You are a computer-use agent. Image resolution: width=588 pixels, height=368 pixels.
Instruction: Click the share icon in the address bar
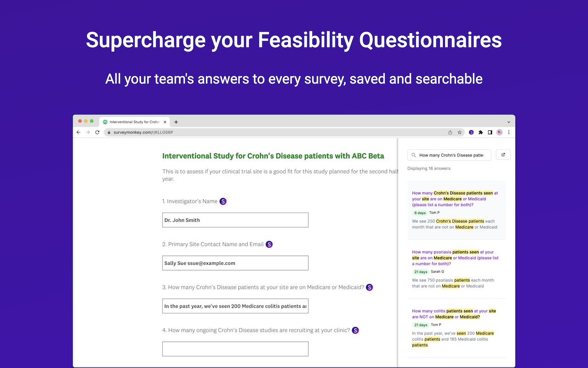click(450, 132)
